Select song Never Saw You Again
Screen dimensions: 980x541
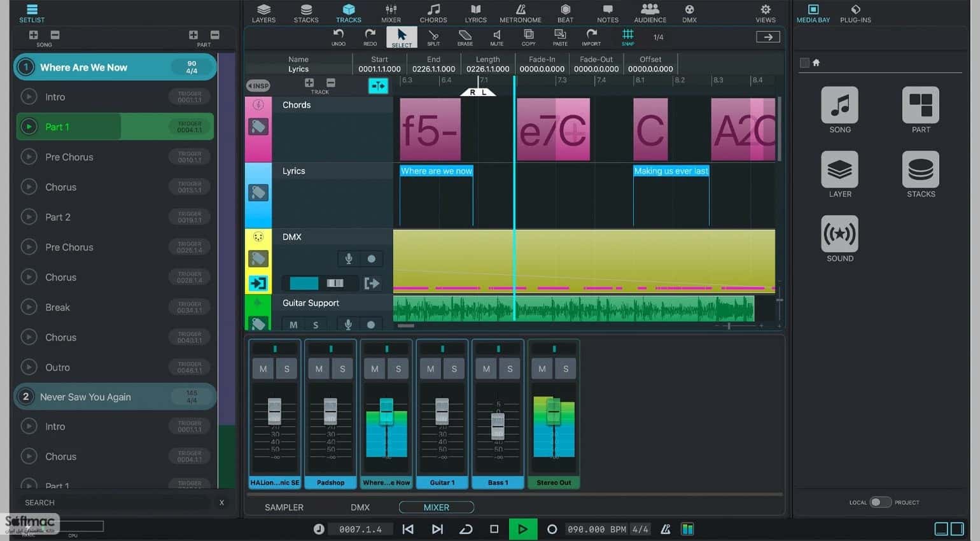pyautogui.click(x=115, y=397)
